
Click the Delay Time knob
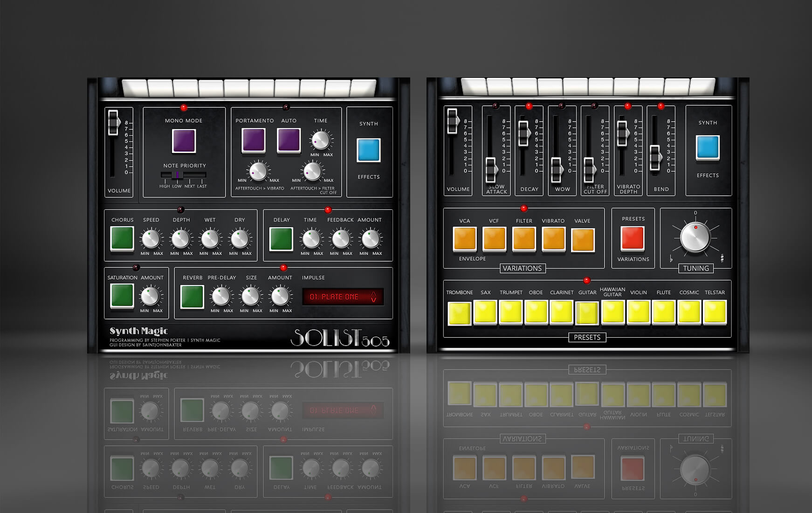coord(311,239)
